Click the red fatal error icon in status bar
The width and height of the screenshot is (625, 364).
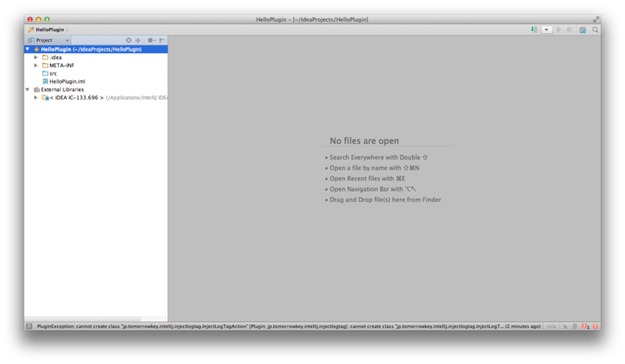(x=595, y=327)
